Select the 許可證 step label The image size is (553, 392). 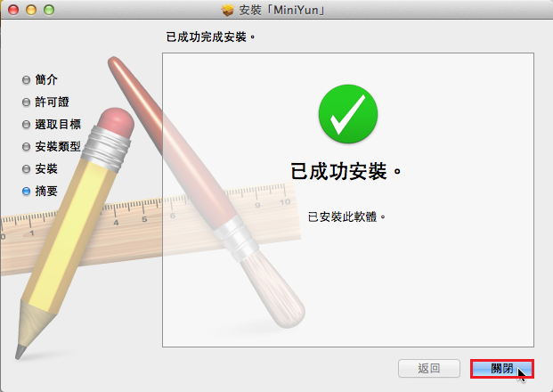click(x=52, y=102)
